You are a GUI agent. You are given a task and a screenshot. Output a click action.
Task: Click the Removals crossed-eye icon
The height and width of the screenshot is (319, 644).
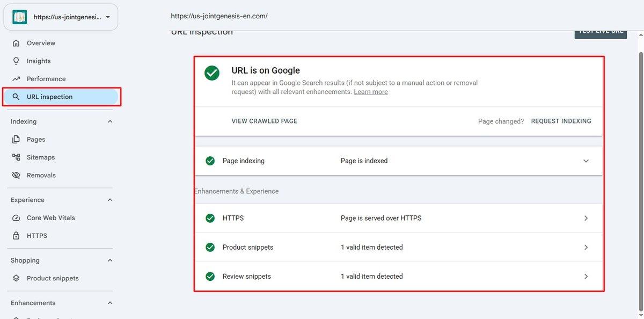(x=16, y=175)
